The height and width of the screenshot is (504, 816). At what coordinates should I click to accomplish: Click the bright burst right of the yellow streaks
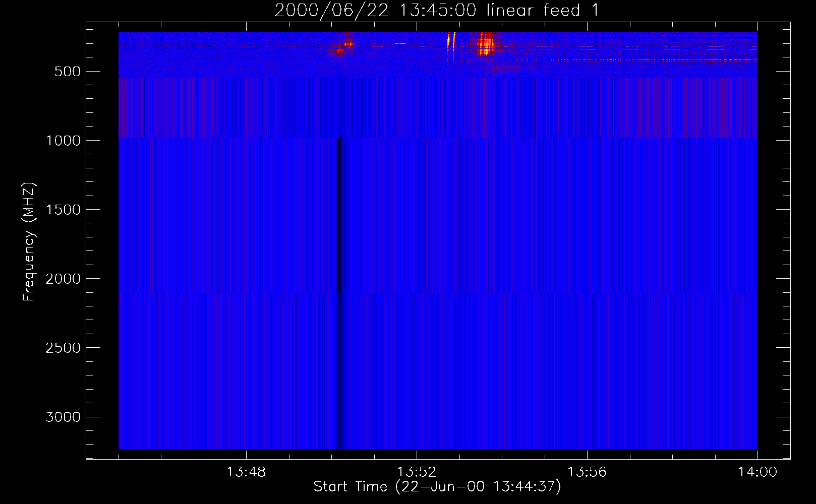(x=486, y=44)
